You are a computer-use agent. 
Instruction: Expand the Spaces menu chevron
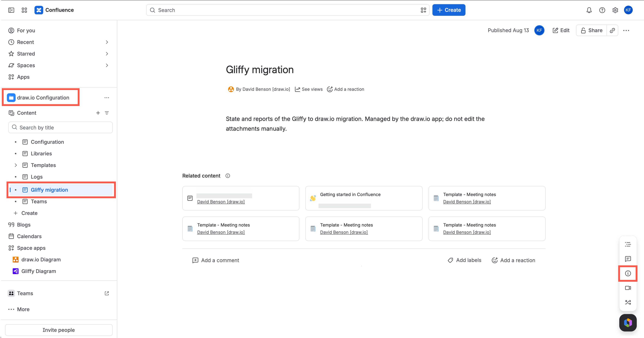click(107, 66)
